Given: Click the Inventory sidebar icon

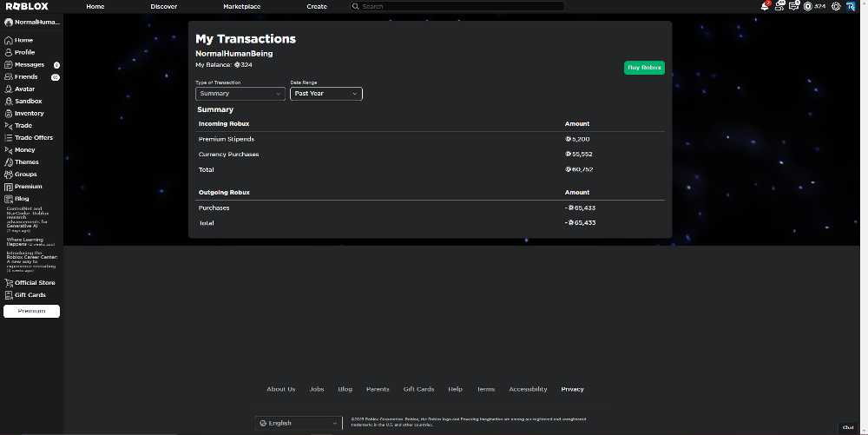Looking at the screenshot, I should (9, 114).
